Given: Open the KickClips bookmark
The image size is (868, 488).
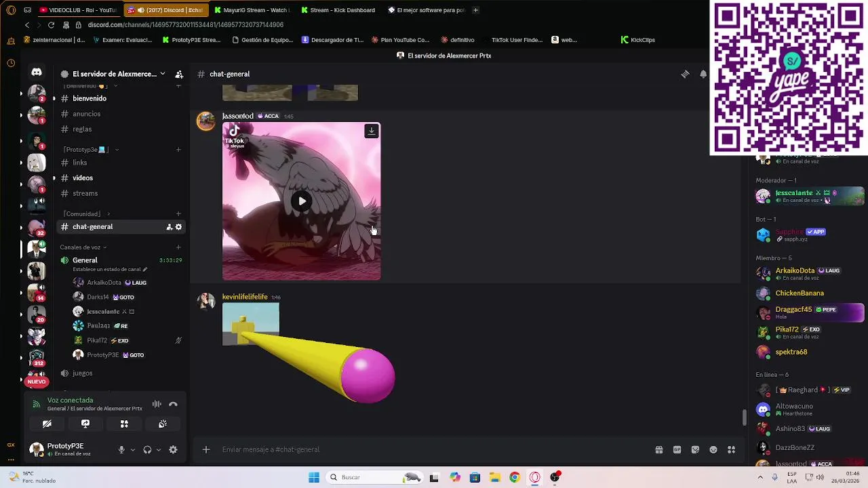Looking at the screenshot, I should tap(638, 40).
